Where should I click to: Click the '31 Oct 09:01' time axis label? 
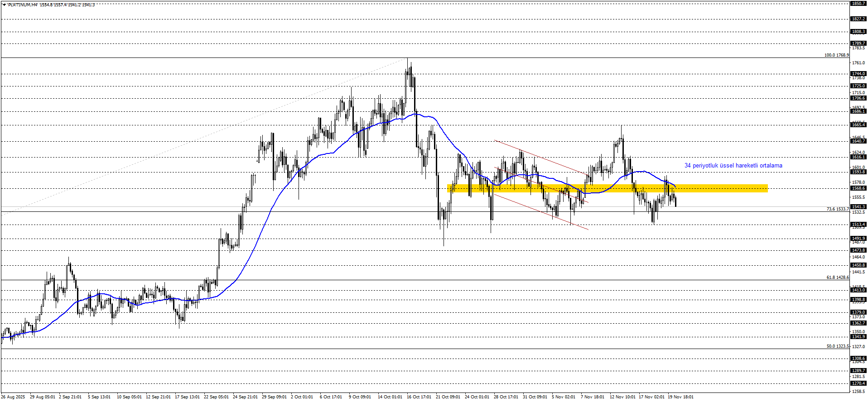click(535, 397)
